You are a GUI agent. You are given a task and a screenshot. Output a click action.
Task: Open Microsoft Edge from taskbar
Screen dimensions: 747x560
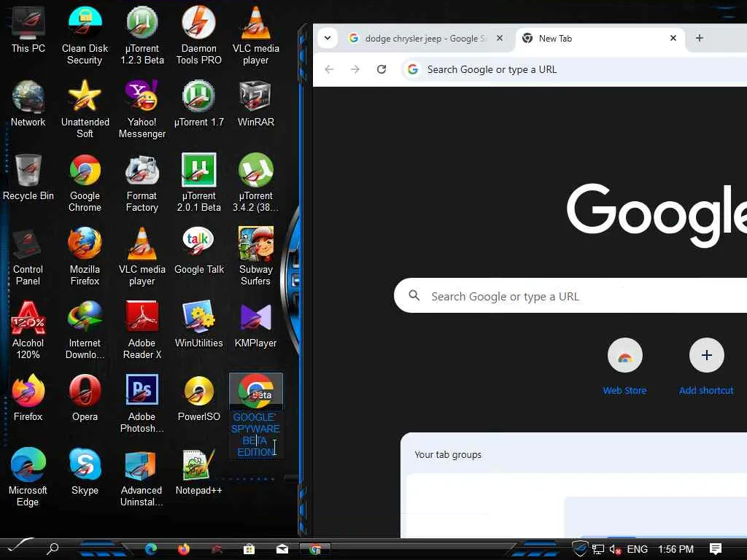tap(151, 549)
